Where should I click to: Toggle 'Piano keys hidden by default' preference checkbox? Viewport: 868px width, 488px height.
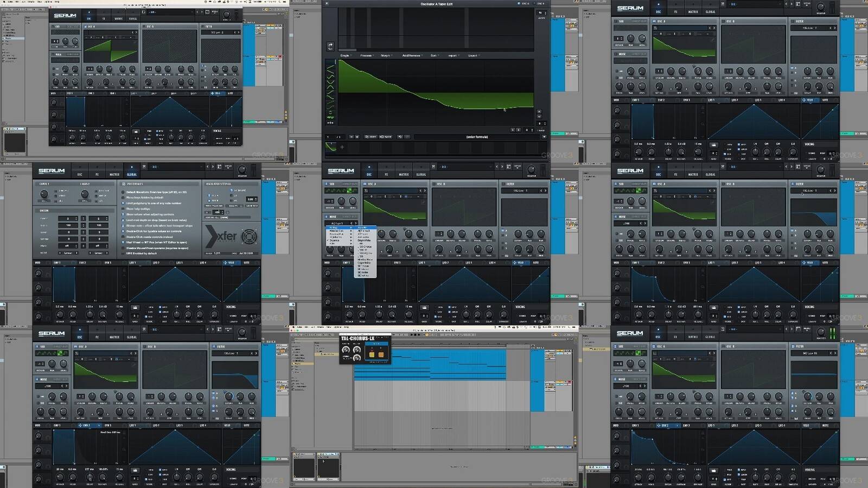coord(123,198)
